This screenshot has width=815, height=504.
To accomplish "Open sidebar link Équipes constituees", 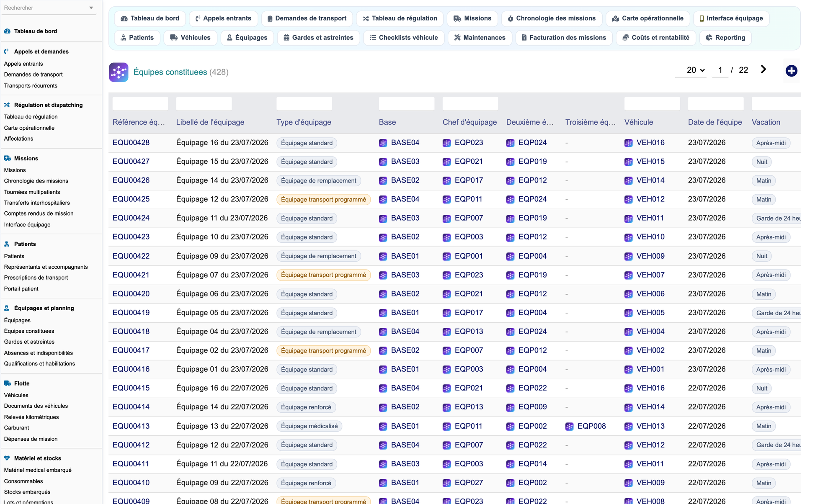I will click(x=29, y=331).
